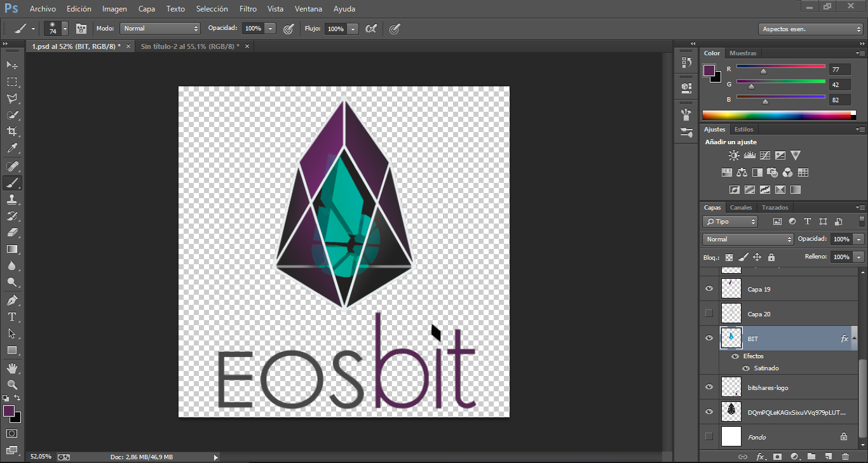
Task: Hide the BIT layer
Action: point(709,338)
